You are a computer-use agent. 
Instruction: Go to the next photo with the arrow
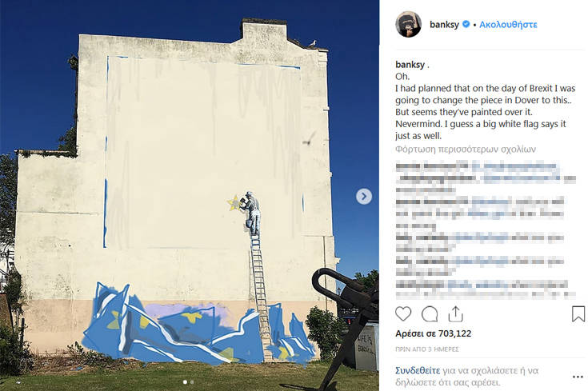pos(364,196)
